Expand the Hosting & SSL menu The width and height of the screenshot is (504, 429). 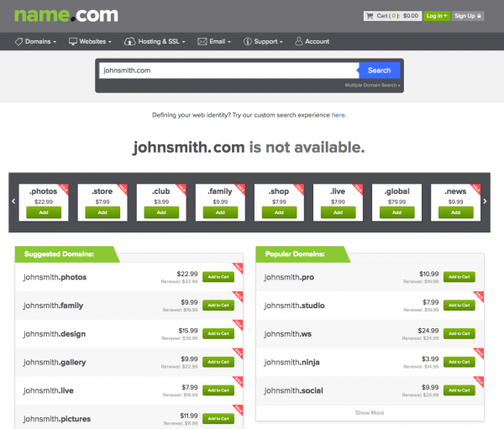coord(155,41)
